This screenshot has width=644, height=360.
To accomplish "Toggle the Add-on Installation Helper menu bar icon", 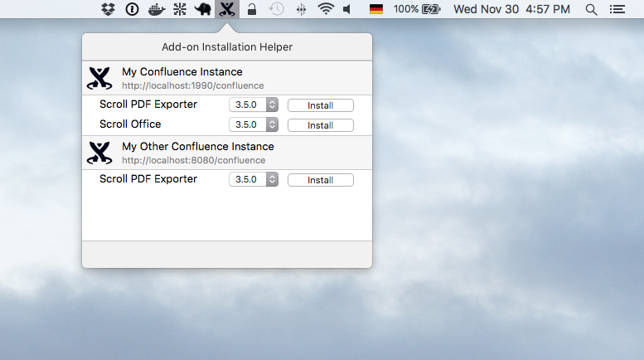I will coord(227,9).
